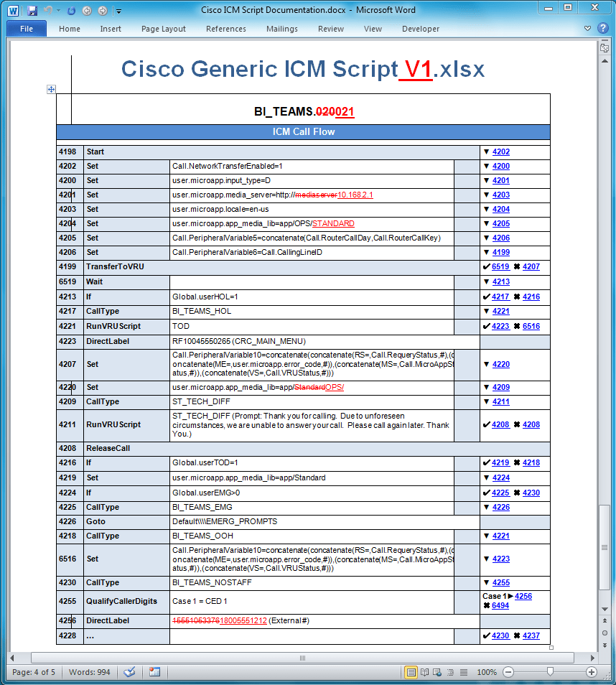Click the vertical scrollbar thumb
This screenshot has height=685, width=616.
[x=605, y=547]
